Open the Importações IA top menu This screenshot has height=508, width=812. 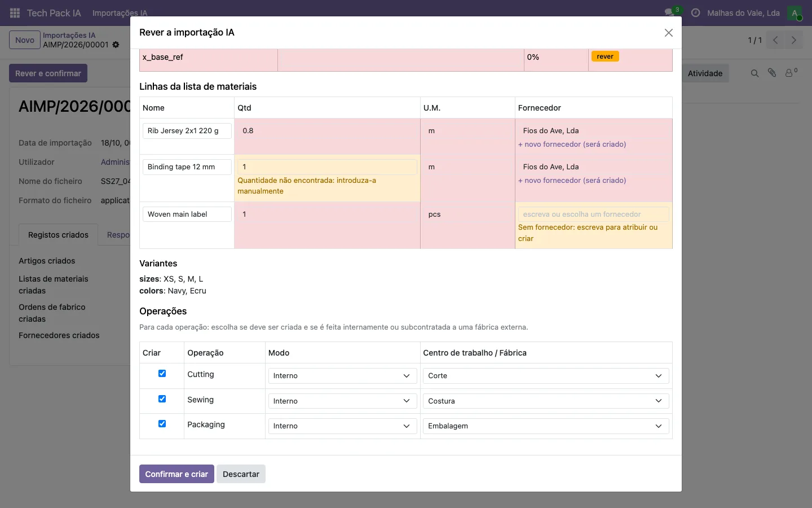pyautogui.click(x=120, y=13)
